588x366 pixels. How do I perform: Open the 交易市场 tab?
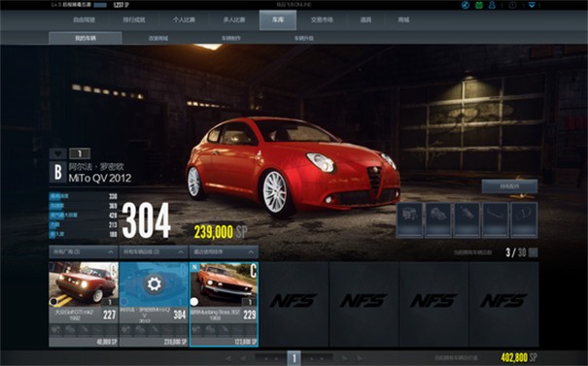(322, 19)
